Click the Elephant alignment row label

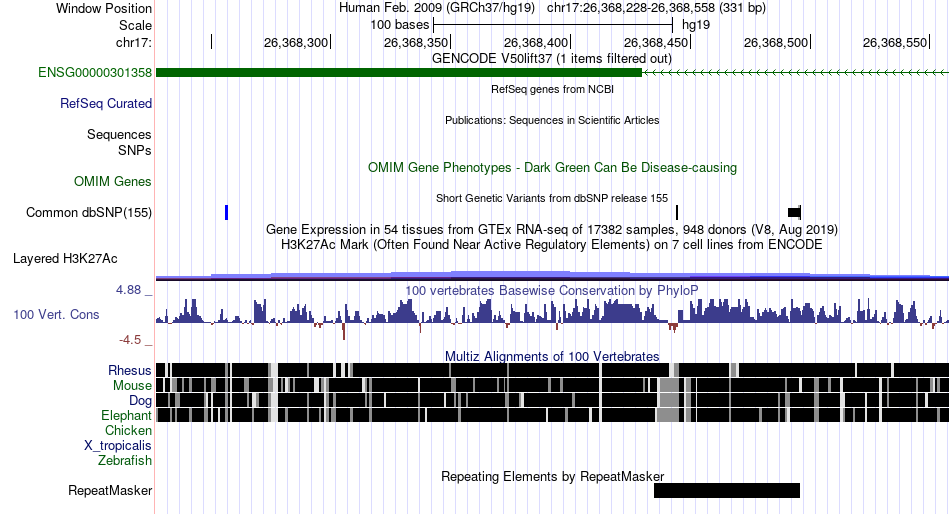tap(126, 416)
